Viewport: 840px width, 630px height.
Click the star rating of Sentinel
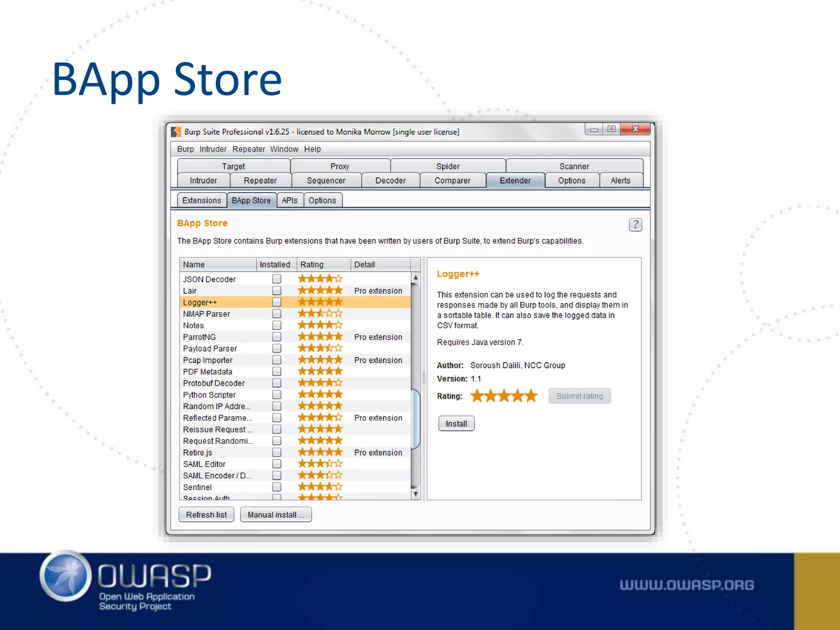click(x=320, y=487)
